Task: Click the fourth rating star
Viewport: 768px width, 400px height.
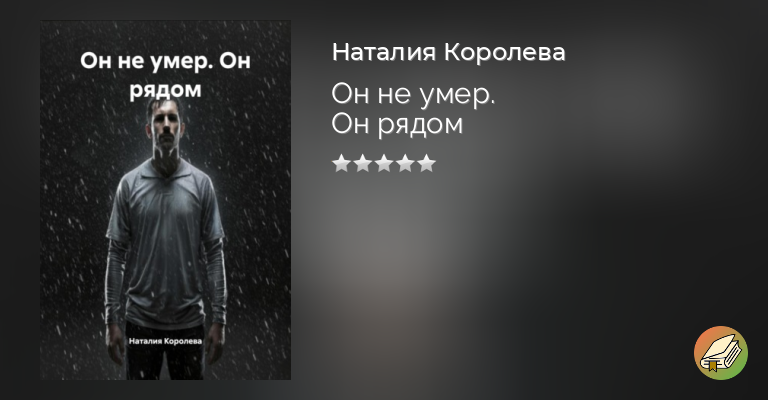Action: (405, 164)
